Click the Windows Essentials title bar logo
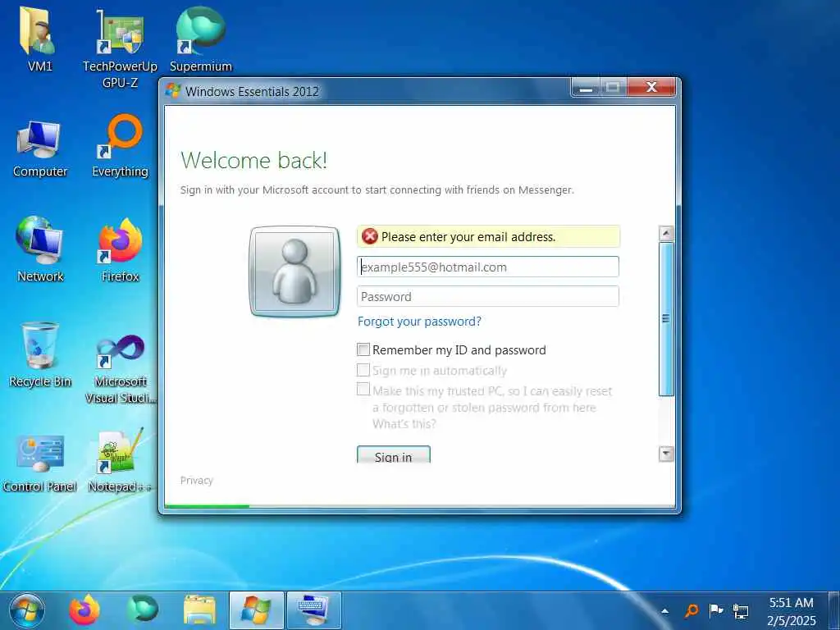 [173, 90]
